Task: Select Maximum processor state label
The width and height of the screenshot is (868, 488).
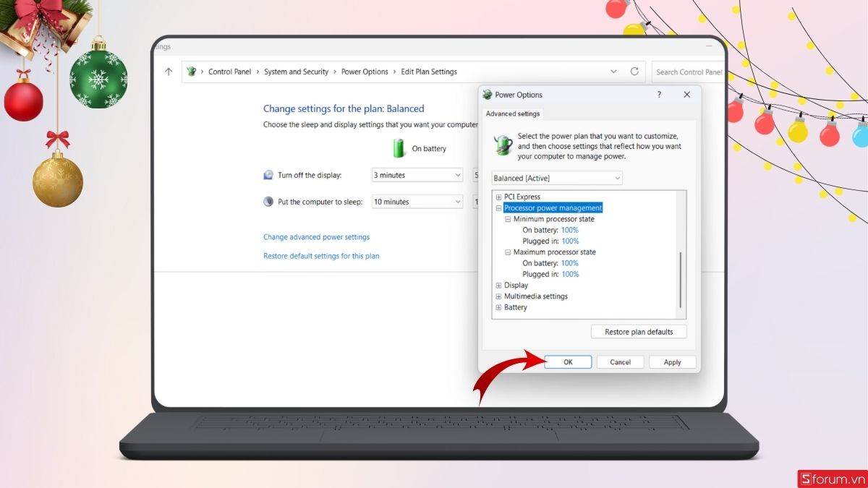Action: click(x=555, y=252)
